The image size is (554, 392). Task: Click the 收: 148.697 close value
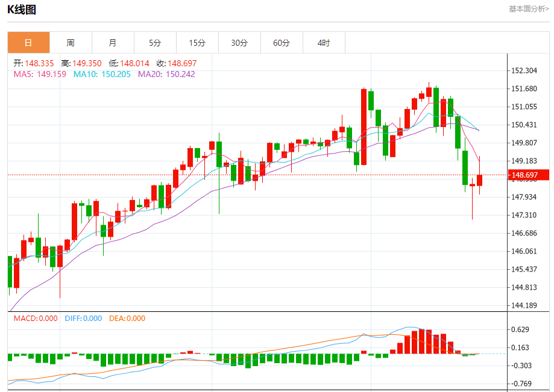pyautogui.click(x=177, y=63)
